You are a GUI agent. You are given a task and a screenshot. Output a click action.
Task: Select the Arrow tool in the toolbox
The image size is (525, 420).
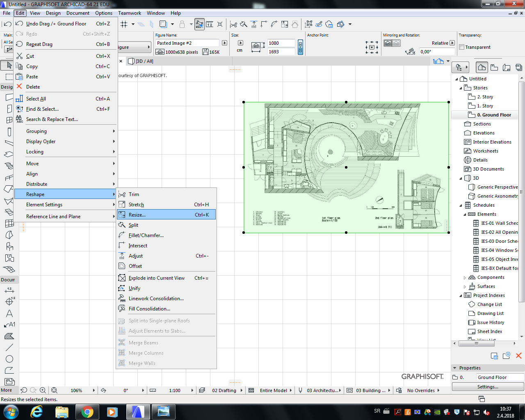8,65
